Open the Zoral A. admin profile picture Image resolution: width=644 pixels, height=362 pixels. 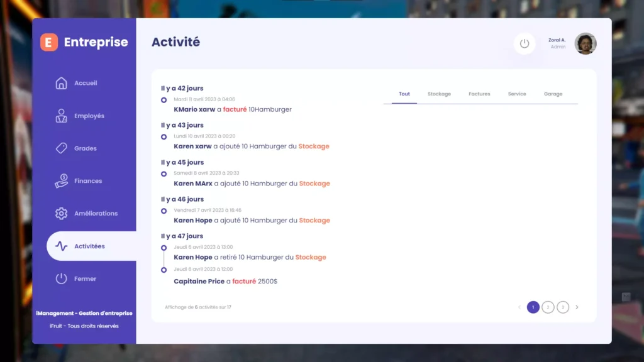pos(586,43)
